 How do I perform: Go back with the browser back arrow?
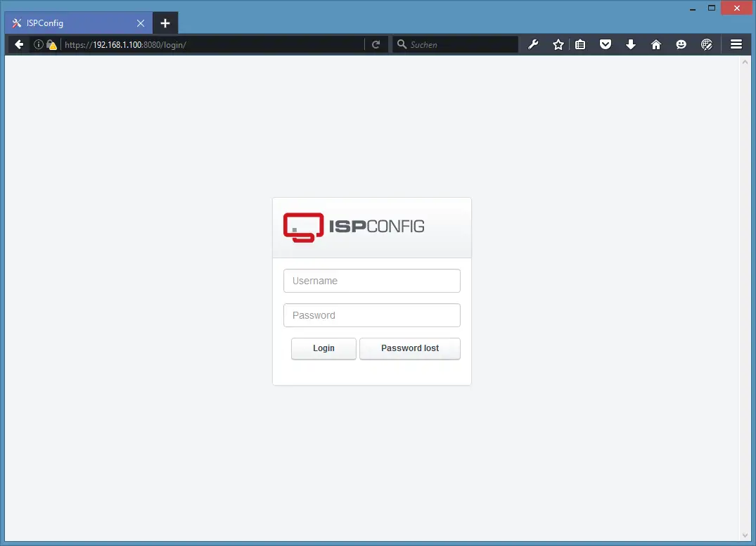tap(19, 44)
